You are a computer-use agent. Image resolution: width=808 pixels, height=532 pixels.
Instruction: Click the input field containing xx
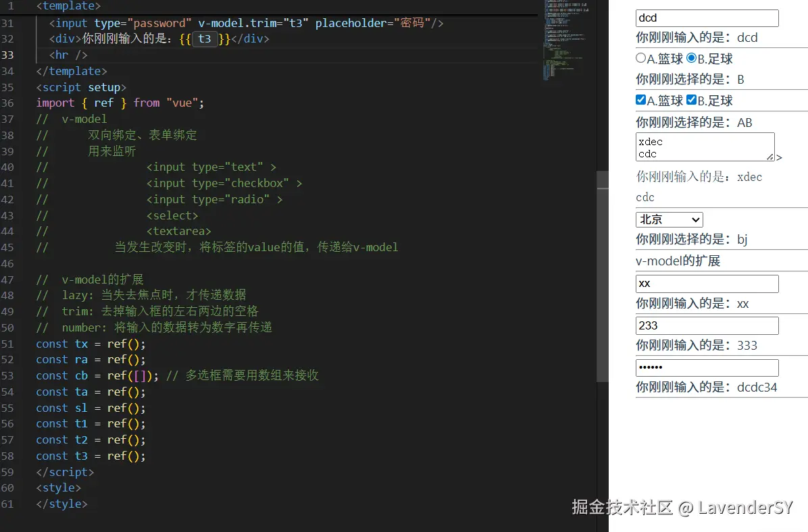(x=707, y=284)
